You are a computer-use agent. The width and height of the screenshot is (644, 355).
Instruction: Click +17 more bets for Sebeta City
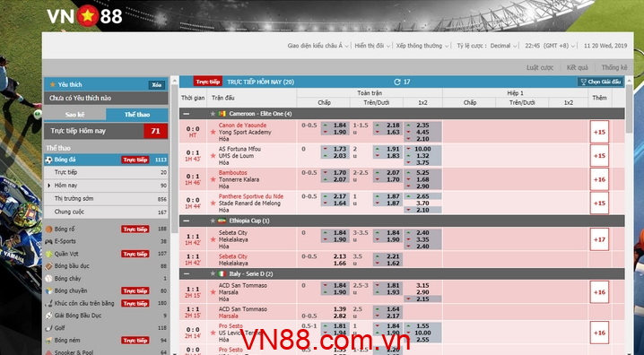click(x=599, y=239)
